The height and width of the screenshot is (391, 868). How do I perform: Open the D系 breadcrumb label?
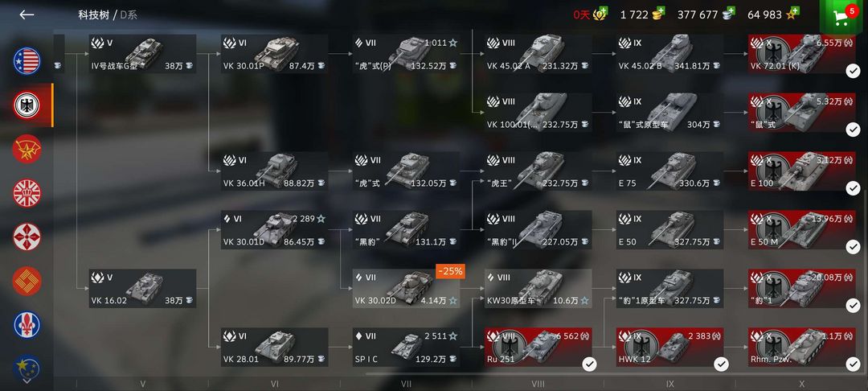tap(129, 15)
